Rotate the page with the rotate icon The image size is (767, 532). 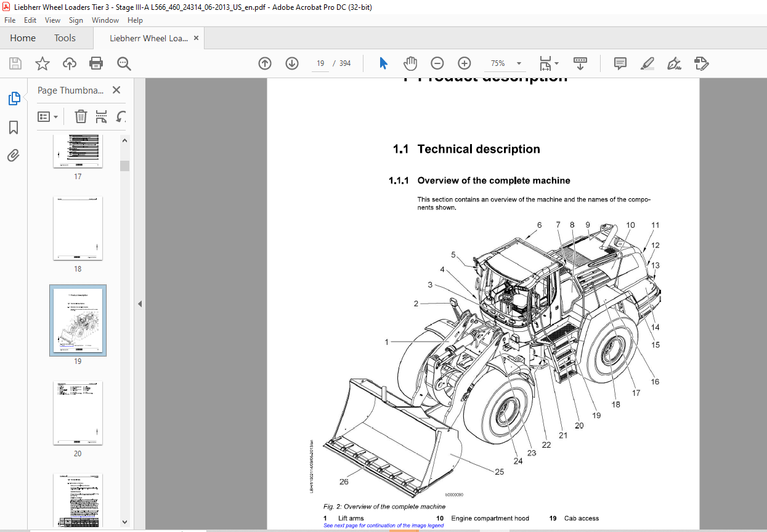click(x=121, y=116)
